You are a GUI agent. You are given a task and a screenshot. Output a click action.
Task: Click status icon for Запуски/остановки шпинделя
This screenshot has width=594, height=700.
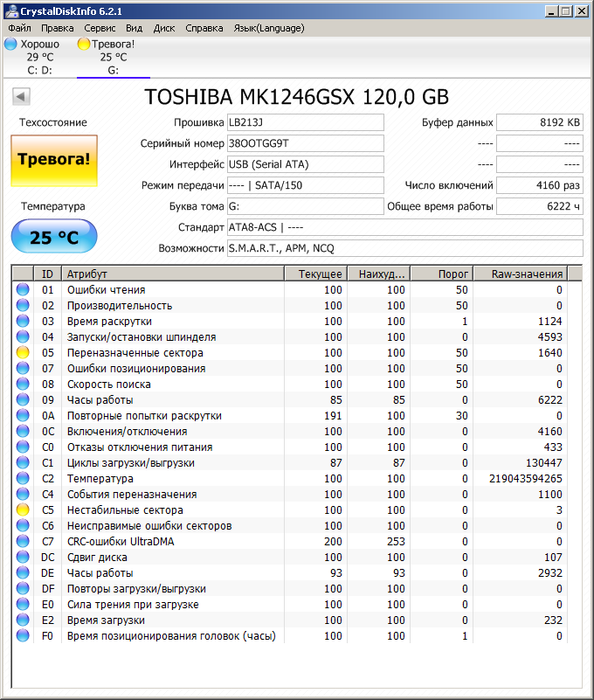23,336
